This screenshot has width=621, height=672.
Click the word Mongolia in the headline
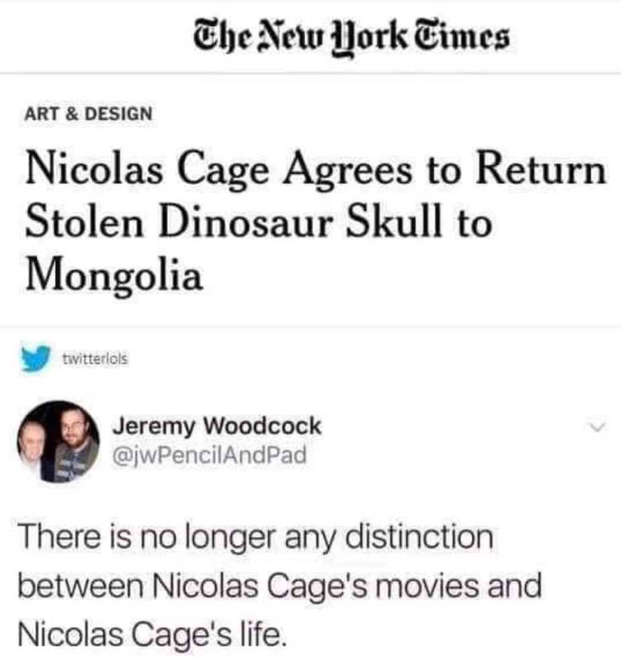click(114, 275)
